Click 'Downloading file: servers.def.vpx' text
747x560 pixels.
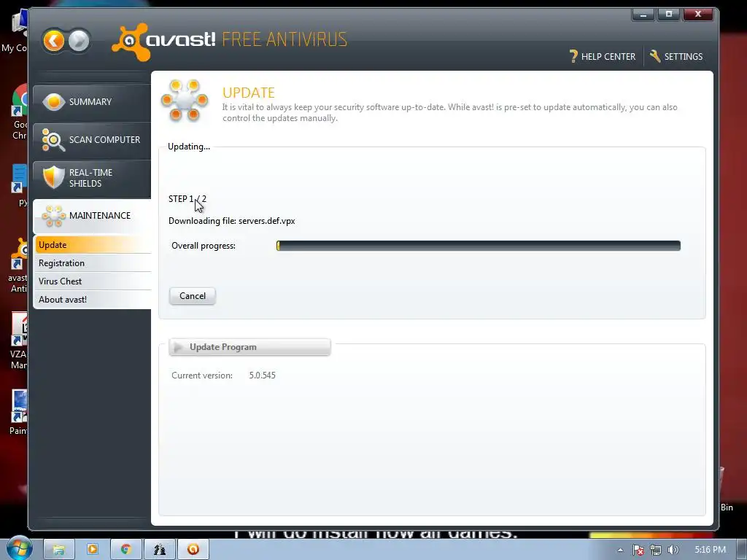tap(231, 221)
